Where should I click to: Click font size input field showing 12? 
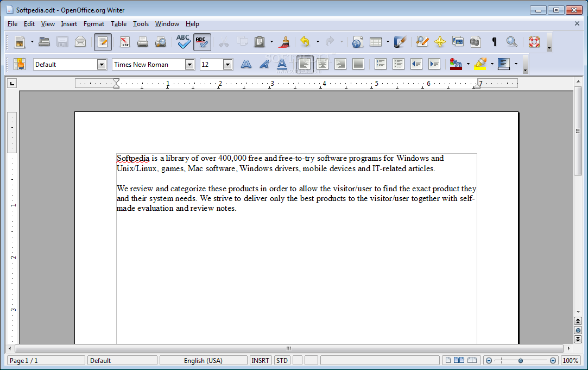pos(212,65)
